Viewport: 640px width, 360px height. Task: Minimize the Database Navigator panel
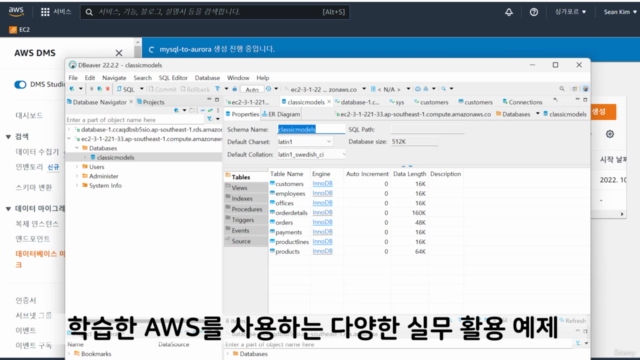click(209, 100)
